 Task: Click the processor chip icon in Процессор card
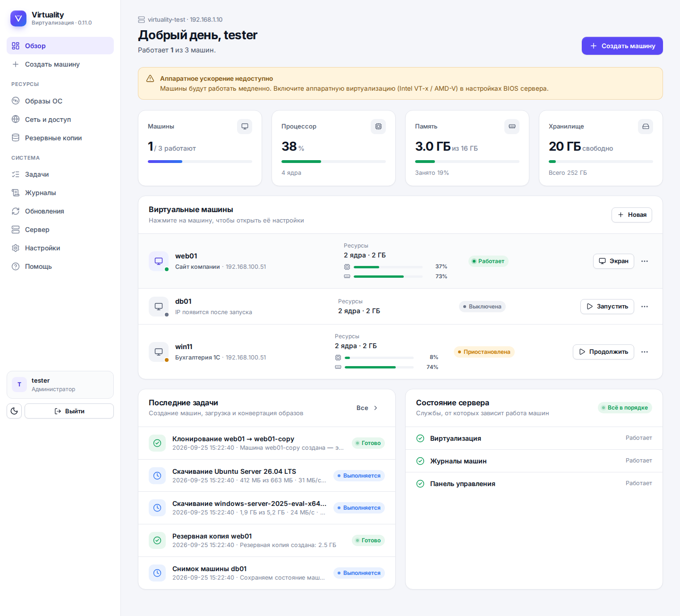point(378,127)
